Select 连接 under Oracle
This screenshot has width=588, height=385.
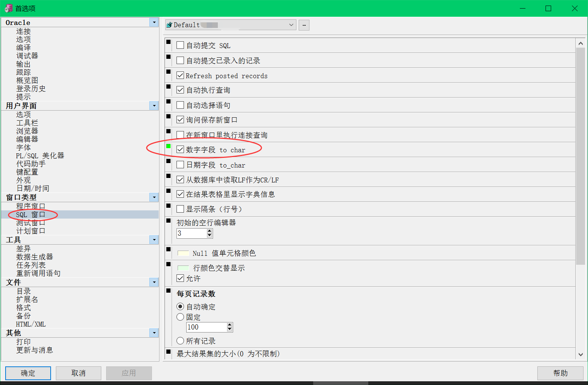click(x=23, y=31)
